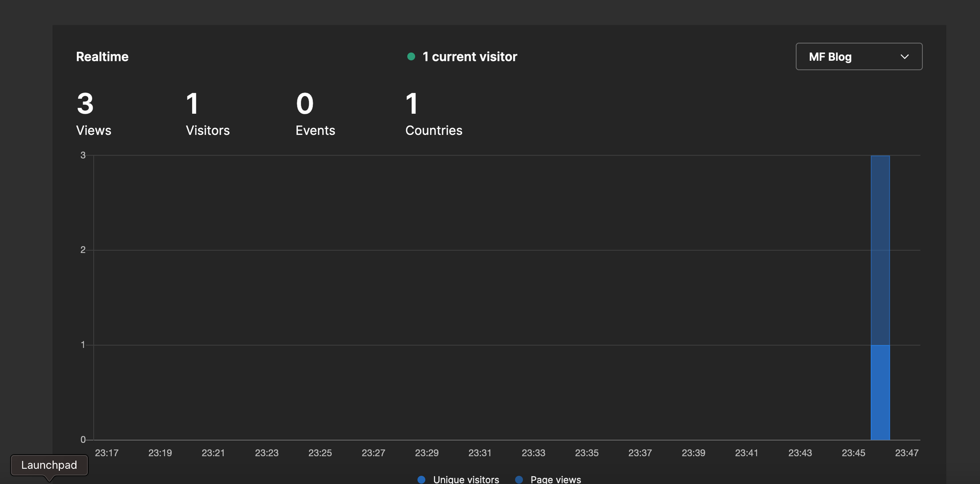
Task: Click the Launchpad tooltip label
Action: (49, 465)
